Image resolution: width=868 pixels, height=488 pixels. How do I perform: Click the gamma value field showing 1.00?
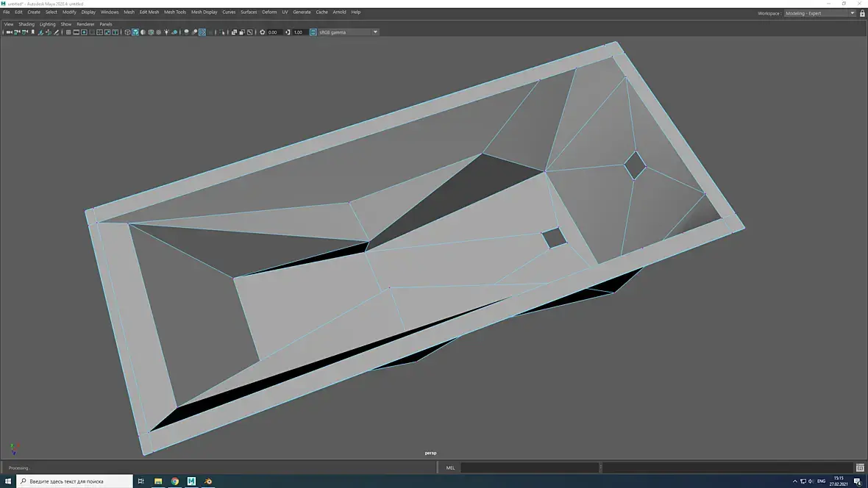pos(299,32)
